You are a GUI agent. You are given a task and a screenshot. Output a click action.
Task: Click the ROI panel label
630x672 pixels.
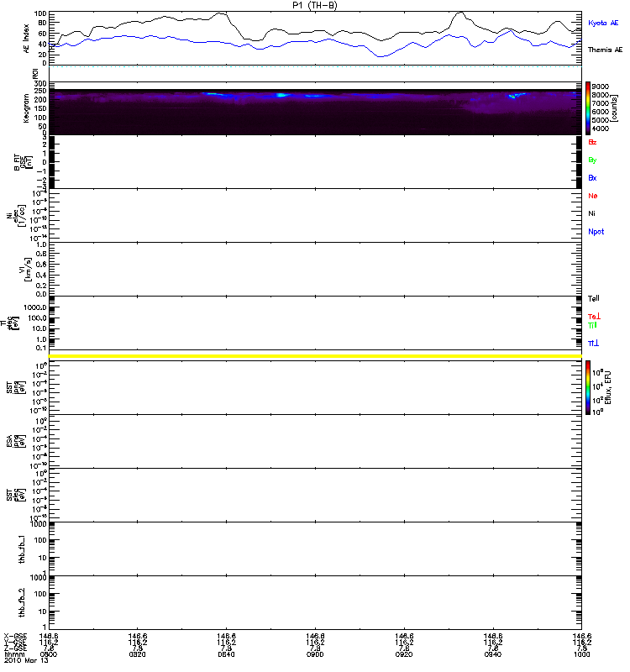35,74
